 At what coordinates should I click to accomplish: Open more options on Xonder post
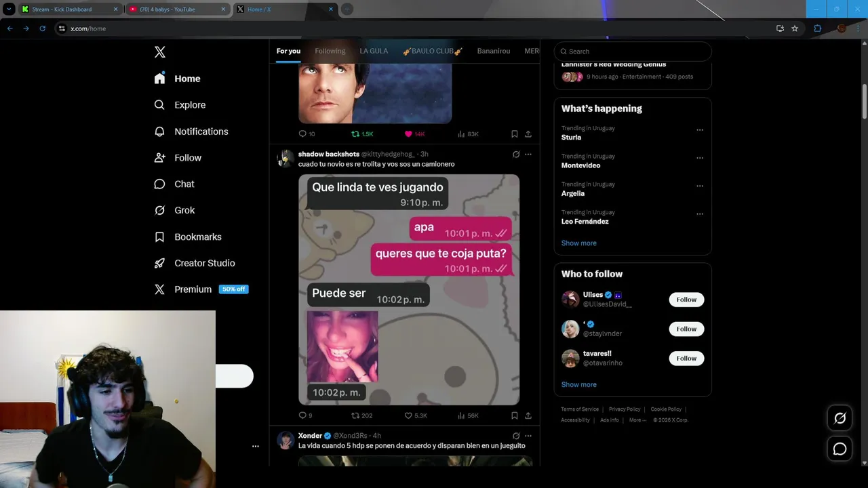528,436
